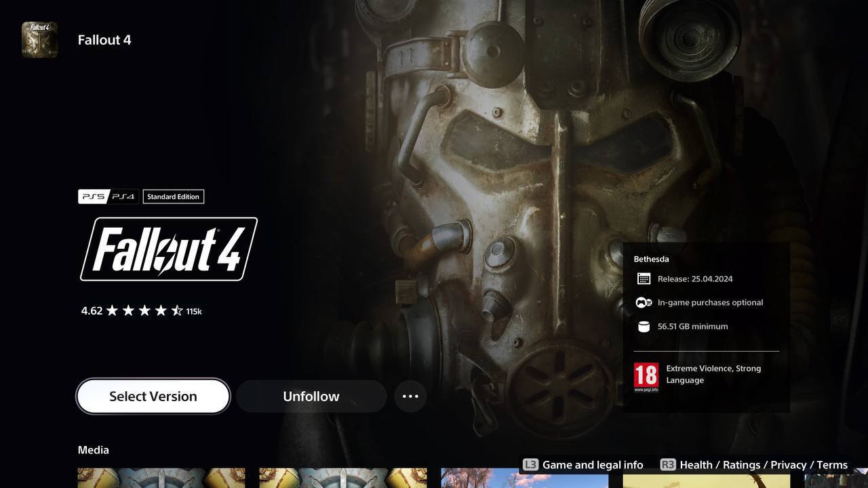Image resolution: width=868 pixels, height=488 pixels.
Task: Open the three-dots more options menu
Action: pyautogui.click(x=410, y=396)
